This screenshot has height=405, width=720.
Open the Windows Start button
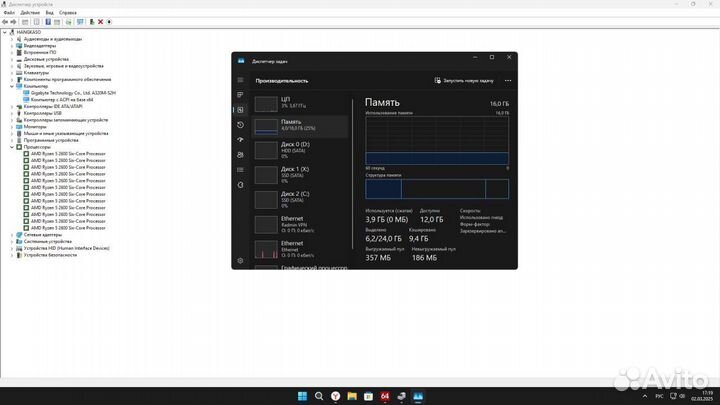302,396
